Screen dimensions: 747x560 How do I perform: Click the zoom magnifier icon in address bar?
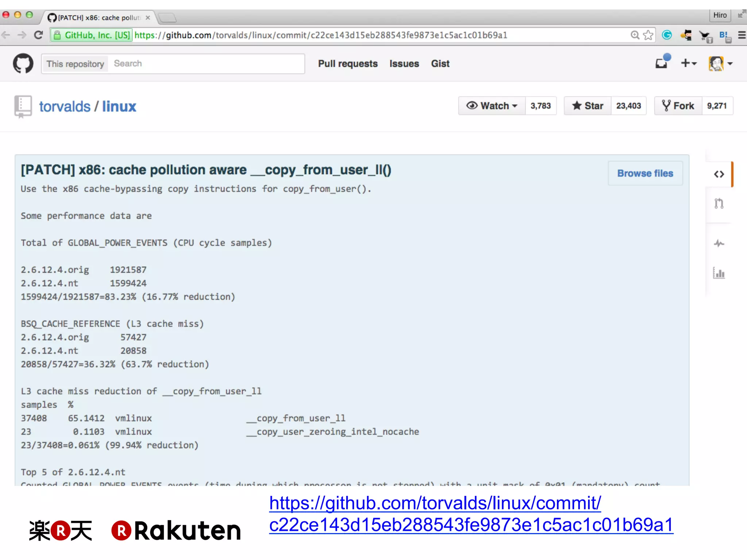[635, 35]
